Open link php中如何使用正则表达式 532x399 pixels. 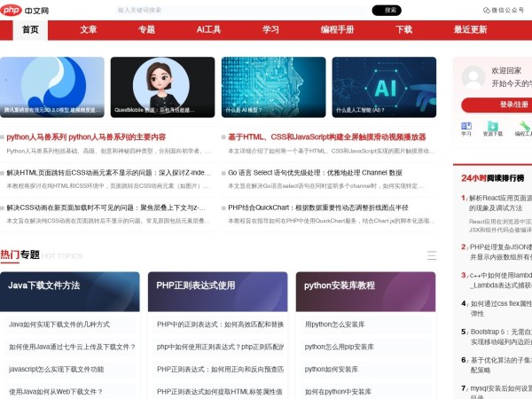click(x=220, y=347)
